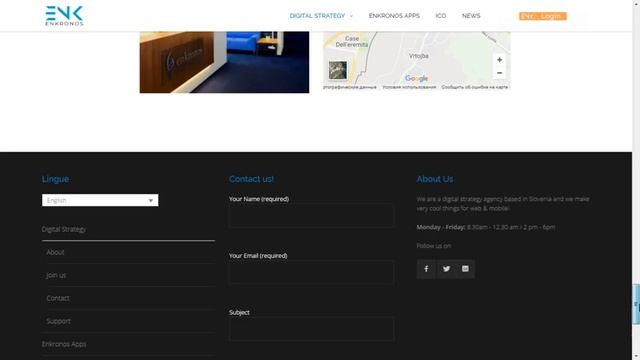The width and height of the screenshot is (640, 360).
Task: Open the LinkedIn social icon
Action: [465, 269]
